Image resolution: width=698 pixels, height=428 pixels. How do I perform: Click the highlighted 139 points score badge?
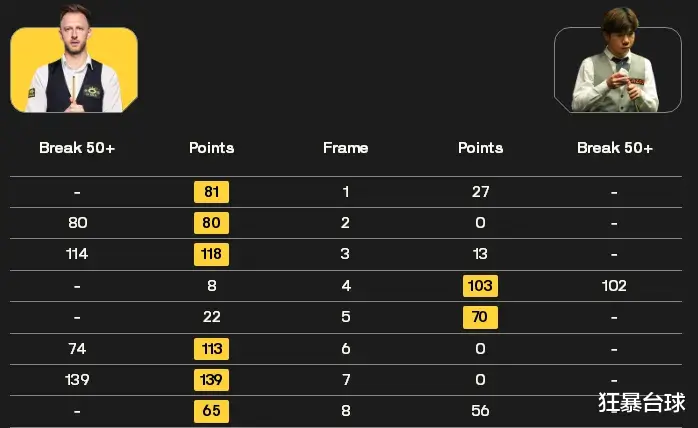click(211, 380)
